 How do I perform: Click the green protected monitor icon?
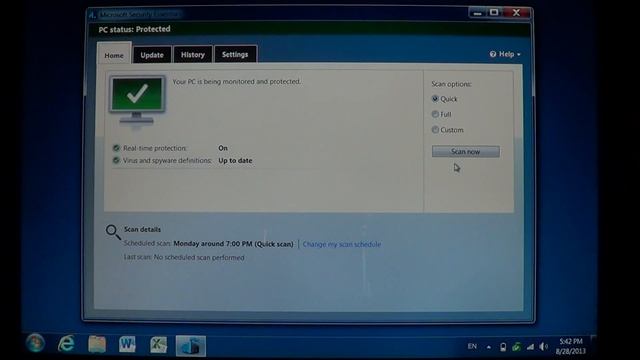137,100
